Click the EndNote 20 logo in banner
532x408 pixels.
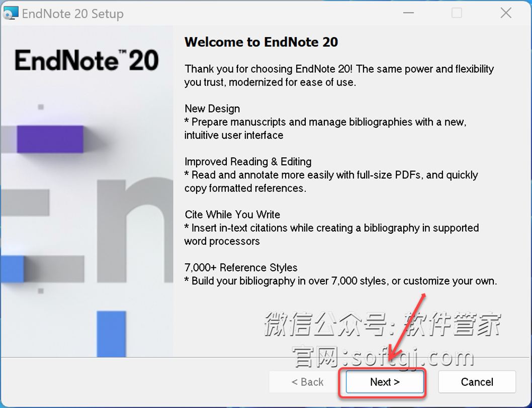(x=87, y=60)
